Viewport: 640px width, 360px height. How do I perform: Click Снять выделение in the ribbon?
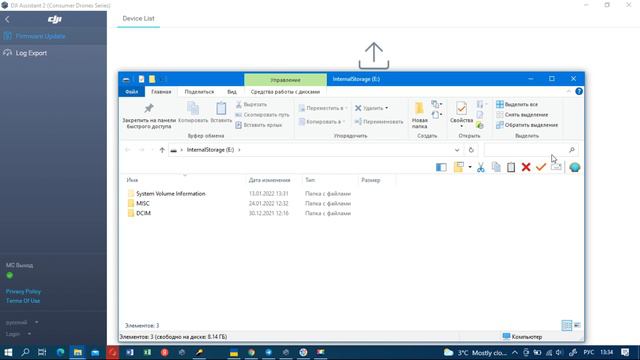tap(522, 115)
